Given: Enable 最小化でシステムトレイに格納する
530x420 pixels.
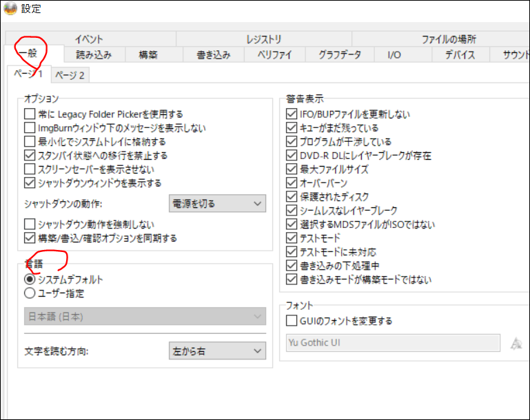Looking at the screenshot, I should 30,142.
